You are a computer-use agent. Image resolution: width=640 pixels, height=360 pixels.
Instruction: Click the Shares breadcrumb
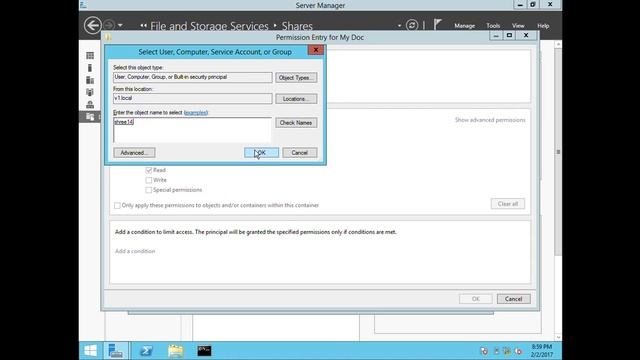coord(297,26)
